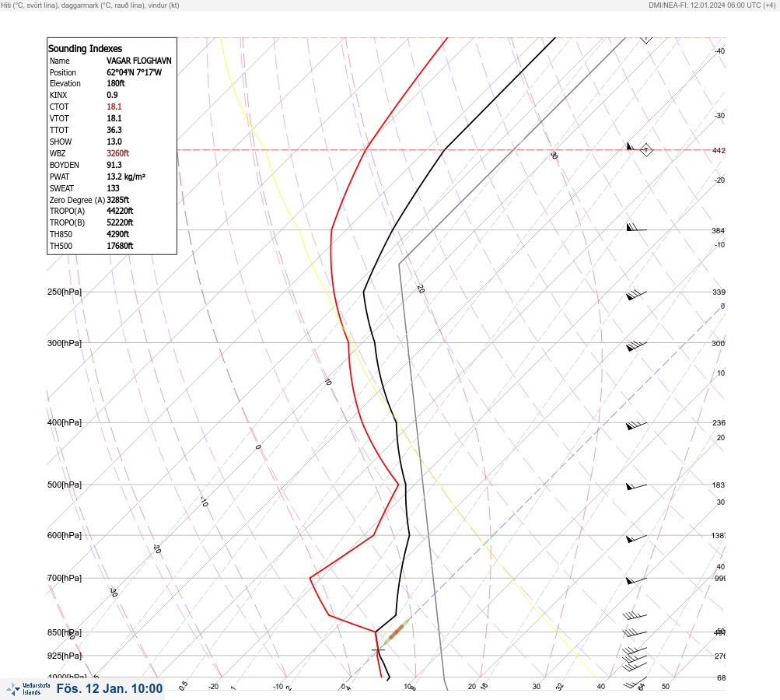Click the CTOT row label
Viewport: 780px width, 700px height.
click(59, 107)
